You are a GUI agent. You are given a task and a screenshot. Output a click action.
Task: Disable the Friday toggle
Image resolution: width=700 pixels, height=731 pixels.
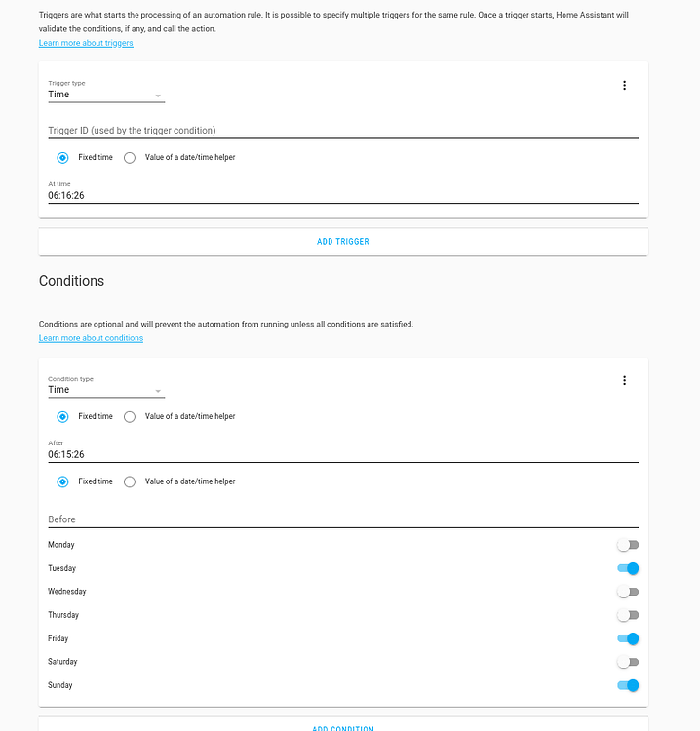tap(628, 638)
